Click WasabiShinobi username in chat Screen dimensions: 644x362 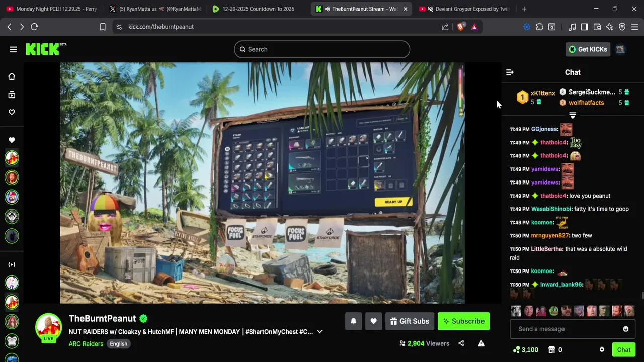coord(551,209)
